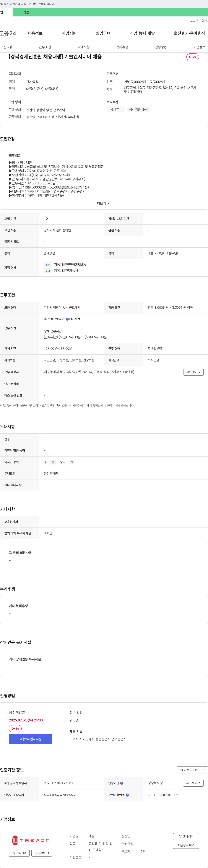This screenshot has width=208, height=868.
Task: Open the company 홈페이지 button
Action: pos(186,837)
